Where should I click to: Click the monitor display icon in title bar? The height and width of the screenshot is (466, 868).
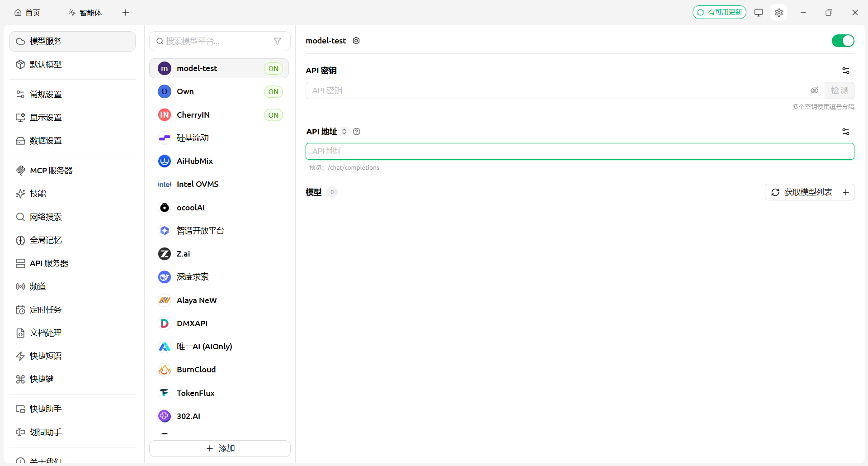point(759,13)
